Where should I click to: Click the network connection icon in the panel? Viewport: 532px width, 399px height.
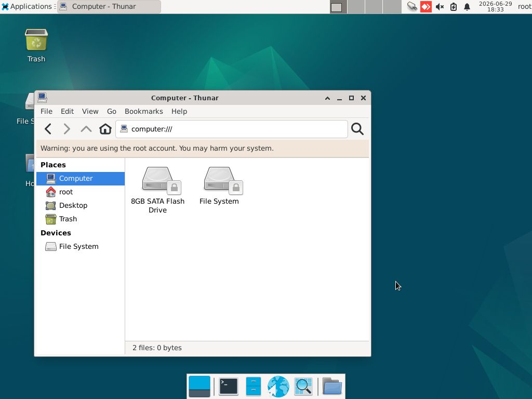point(412,6)
